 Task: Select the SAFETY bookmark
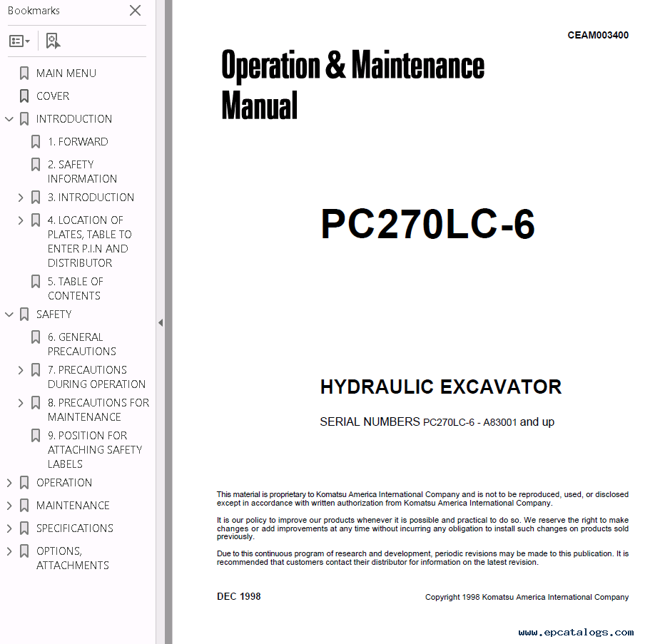pyautogui.click(x=54, y=315)
